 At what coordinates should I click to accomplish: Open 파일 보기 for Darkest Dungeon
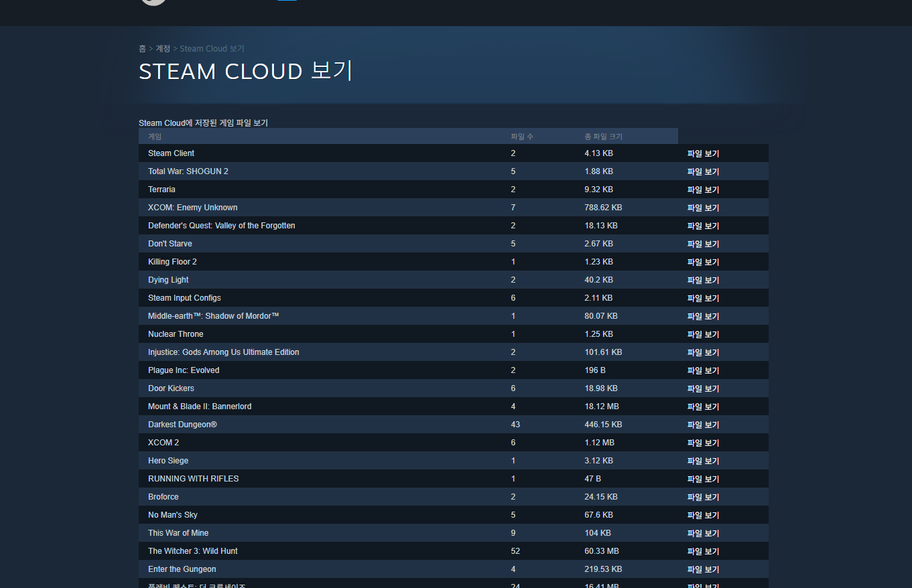pyautogui.click(x=703, y=425)
